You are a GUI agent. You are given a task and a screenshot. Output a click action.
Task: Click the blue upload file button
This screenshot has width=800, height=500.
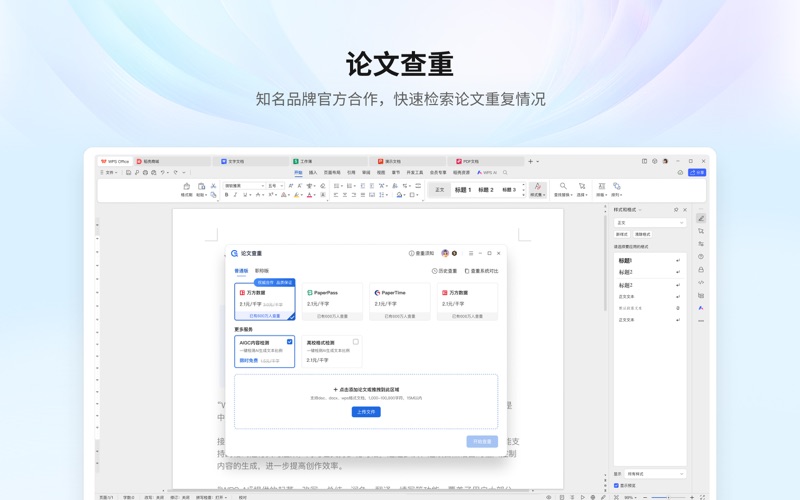(366, 412)
